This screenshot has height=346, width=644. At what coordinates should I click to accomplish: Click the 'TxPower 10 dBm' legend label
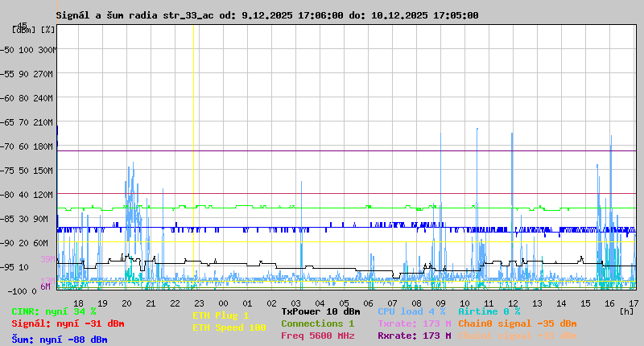coord(320,312)
